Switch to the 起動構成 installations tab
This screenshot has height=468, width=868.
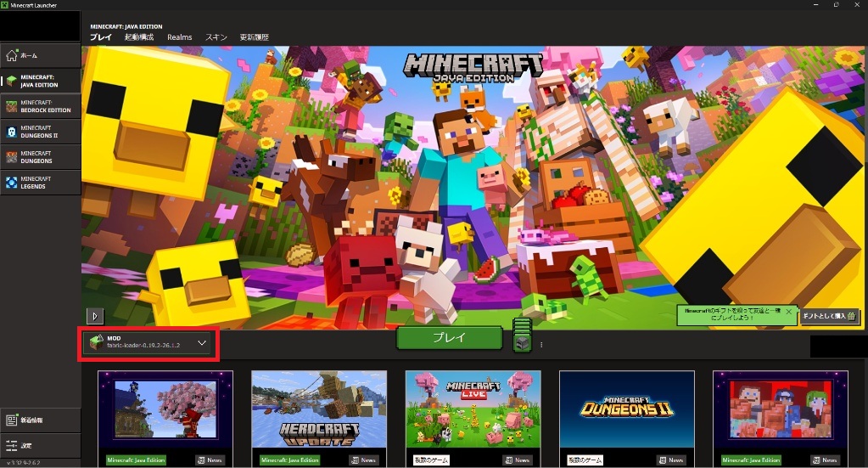[139, 37]
